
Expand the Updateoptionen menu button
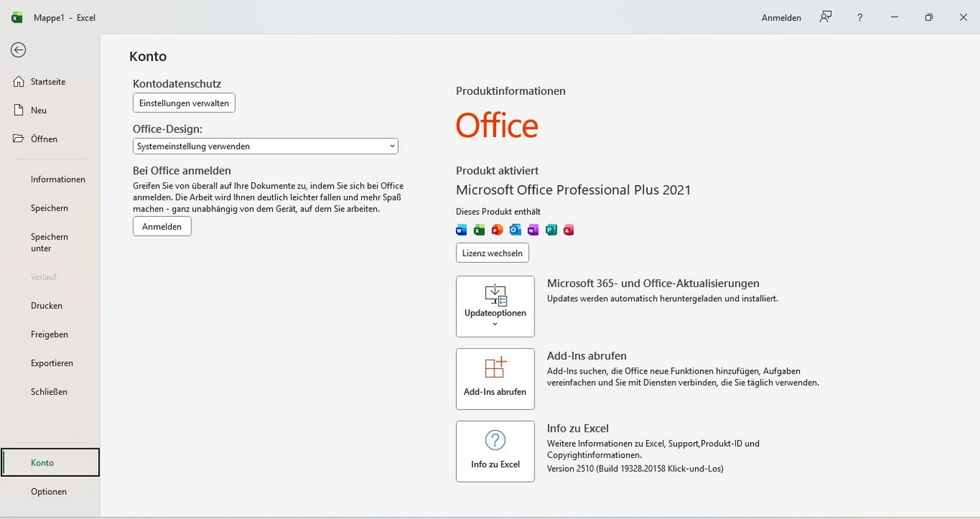(x=495, y=306)
